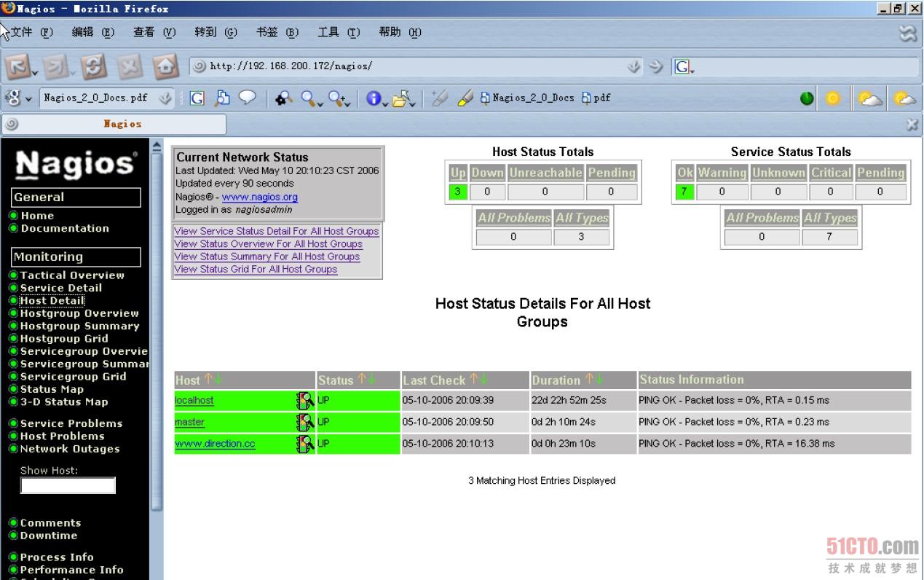Open Hostgroup Summary in sidebar

click(79, 326)
